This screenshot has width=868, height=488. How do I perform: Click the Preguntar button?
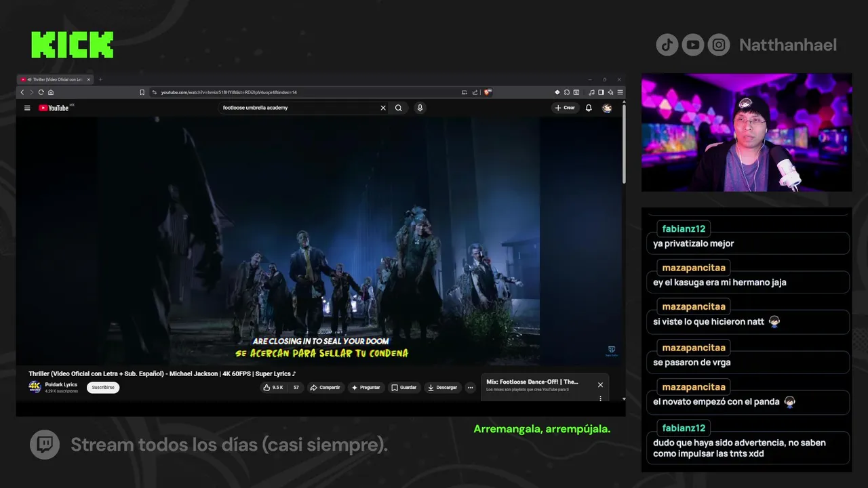click(366, 388)
